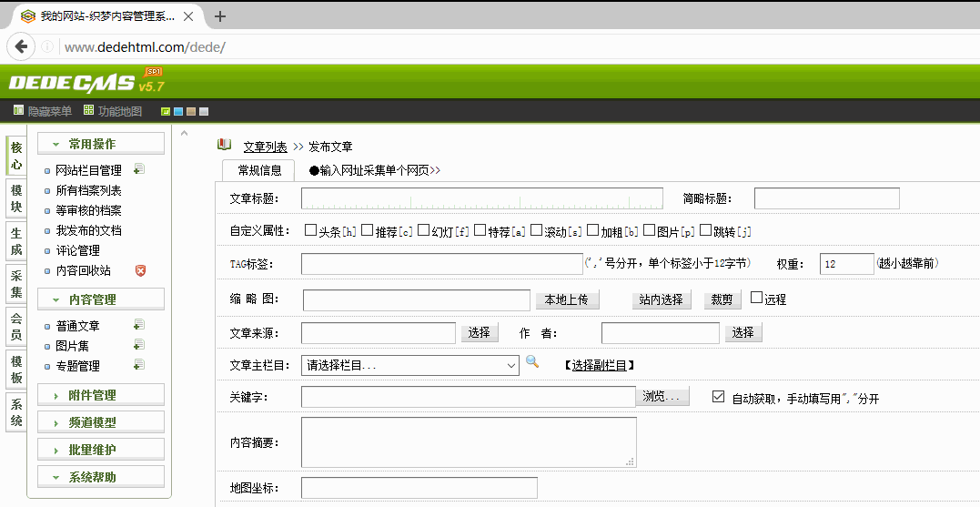Click 选择 button beside 文章来源
This screenshot has width=980, height=507.
[x=480, y=332]
